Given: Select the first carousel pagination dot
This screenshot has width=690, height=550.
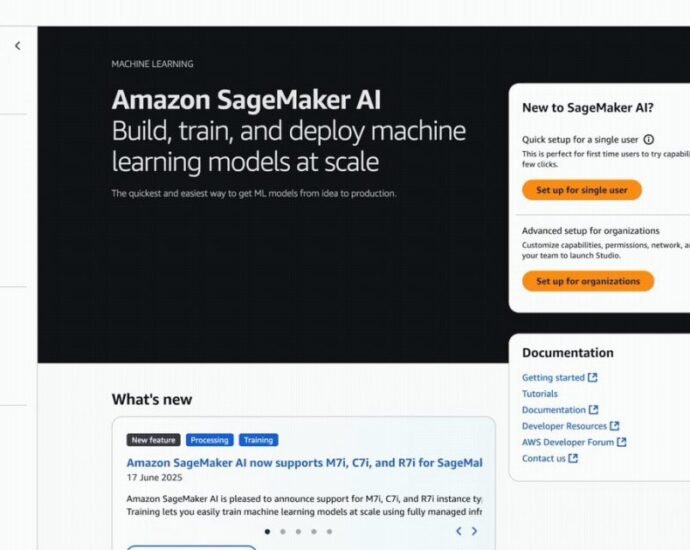Looking at the screenshot, I should (x=267, y=531).
